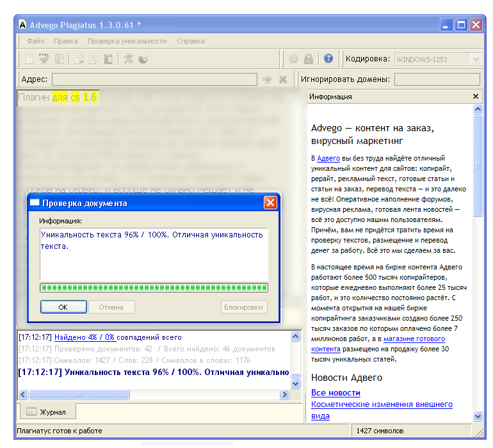Open the Все новости link
Image resolution: width=493 pixels, height=448 pixels.
(x=335, y=393)
